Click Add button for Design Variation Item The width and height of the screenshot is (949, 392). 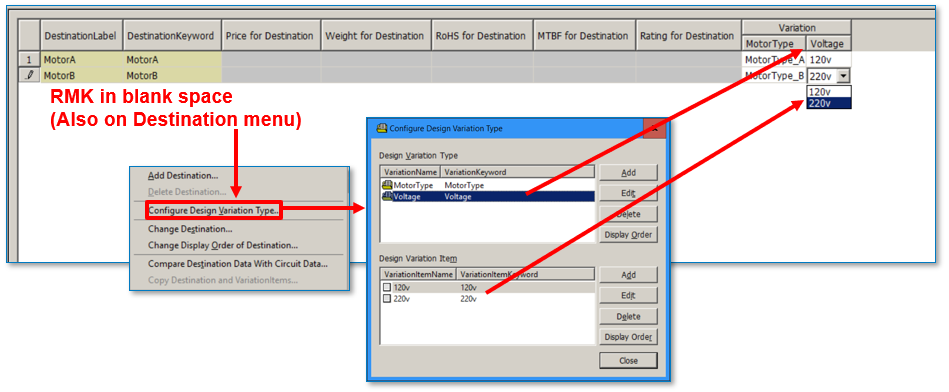tap(628, 275)
